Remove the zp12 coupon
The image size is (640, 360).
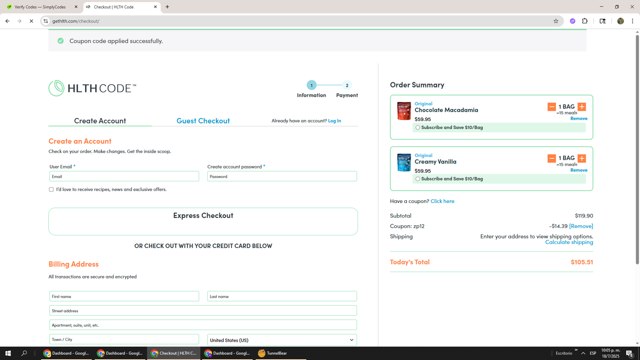click(x=581, y=226)
